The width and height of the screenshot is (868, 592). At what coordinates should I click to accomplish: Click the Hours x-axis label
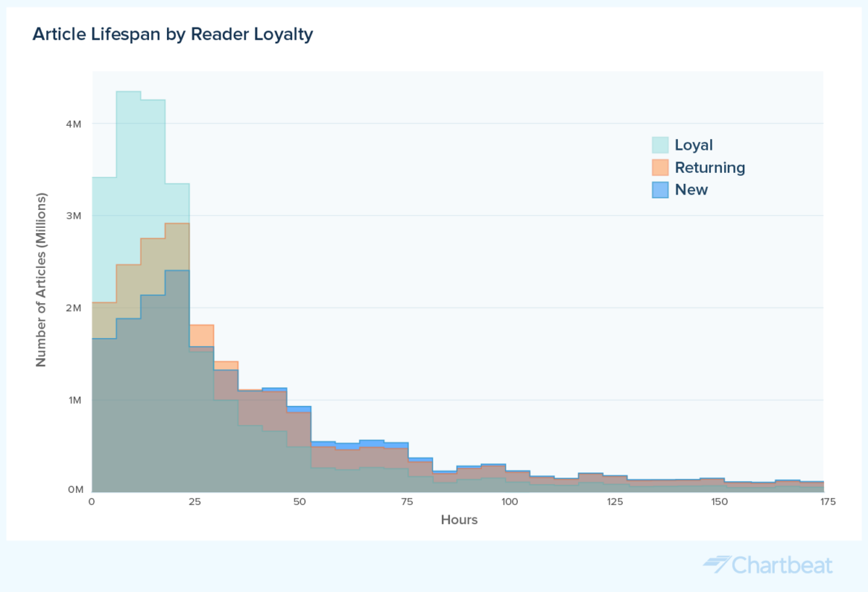click(x=459, y=520)
